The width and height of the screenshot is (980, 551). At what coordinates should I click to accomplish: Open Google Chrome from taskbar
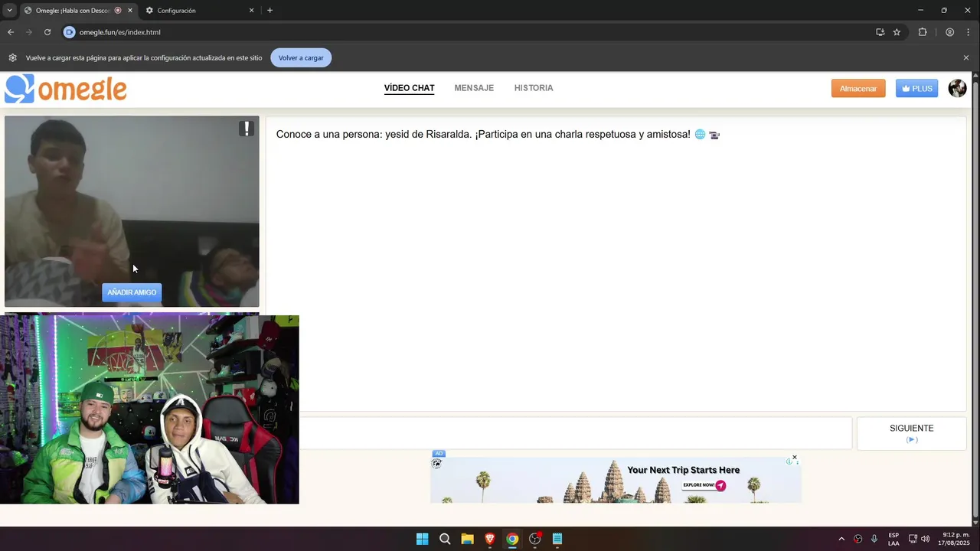tap(512, 539)
